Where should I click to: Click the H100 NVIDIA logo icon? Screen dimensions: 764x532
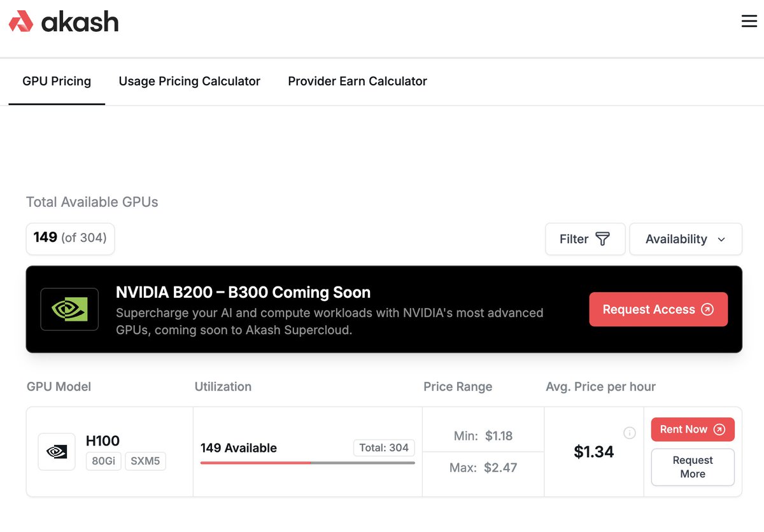click(57, 452)
